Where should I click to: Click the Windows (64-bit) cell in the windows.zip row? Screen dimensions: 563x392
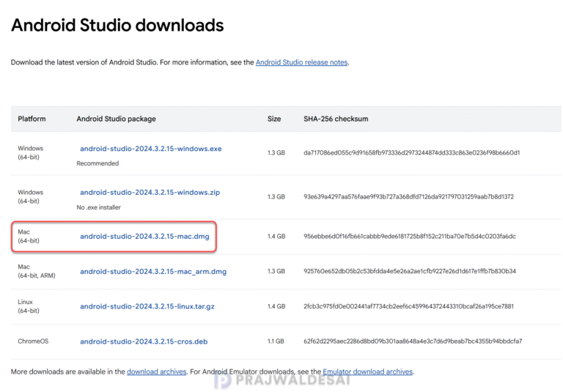pyautogui.click(x=31, y=196)
